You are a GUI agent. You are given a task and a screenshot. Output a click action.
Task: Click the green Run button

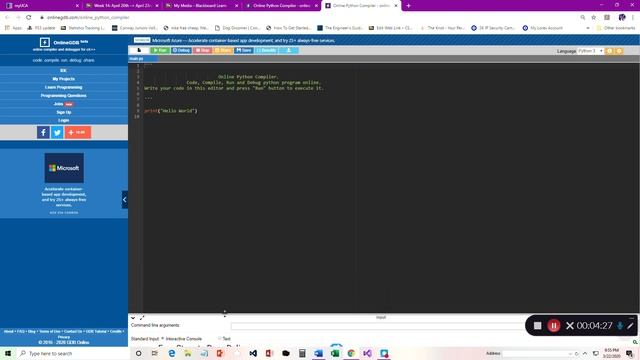click(x=160, y=50)
